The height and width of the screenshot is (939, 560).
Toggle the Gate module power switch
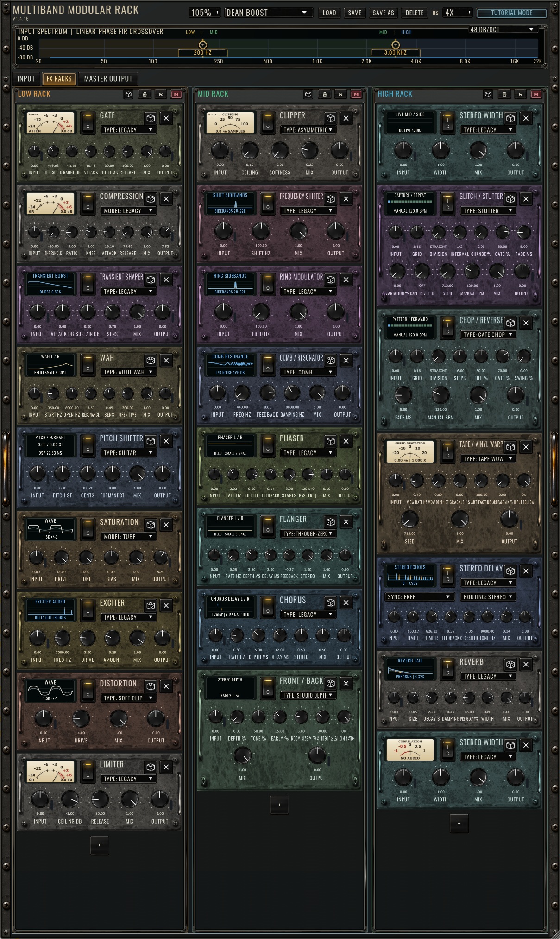(88, 123)
